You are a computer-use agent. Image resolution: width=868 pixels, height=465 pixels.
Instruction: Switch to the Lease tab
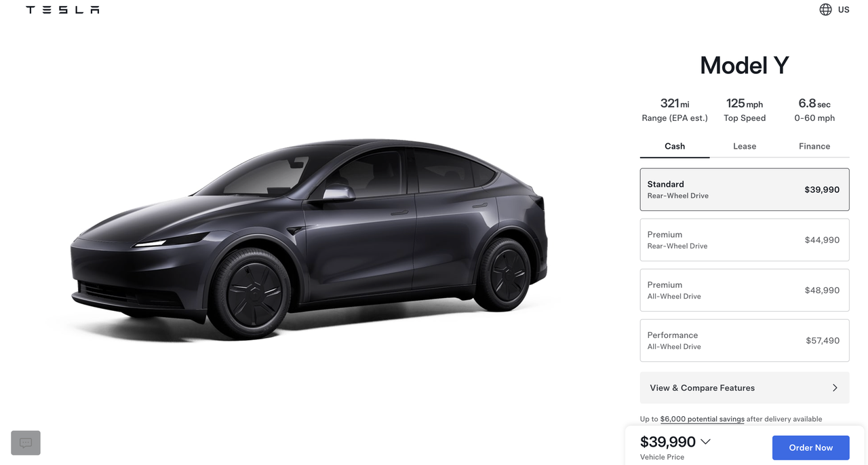tap(745, 146)
